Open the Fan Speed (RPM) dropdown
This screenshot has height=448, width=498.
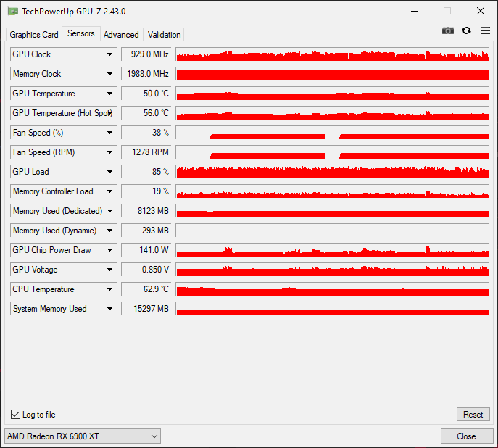[x=109, y=152]
